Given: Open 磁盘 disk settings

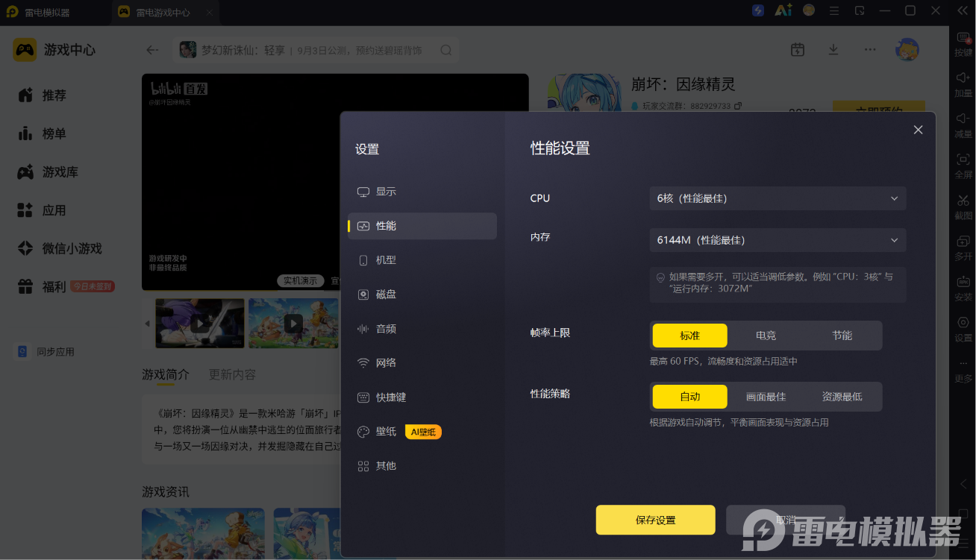Looking at the screenshot, I should [422, 295].
